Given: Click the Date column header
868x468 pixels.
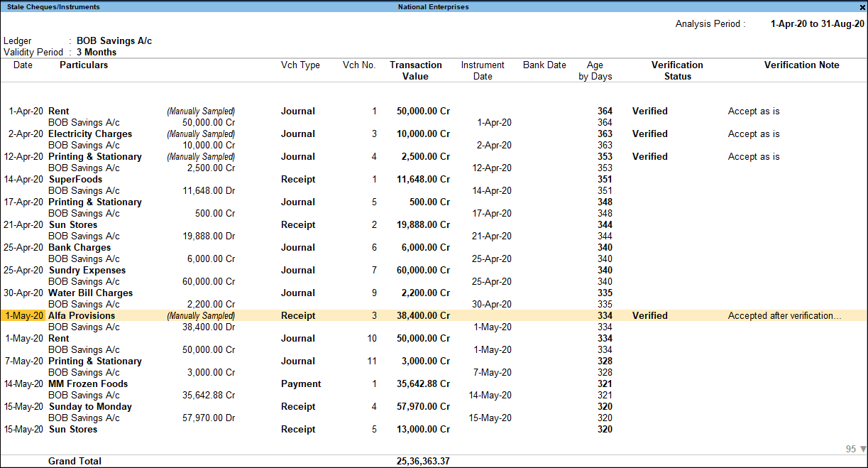Looking at the screenshot, I should click(x=23, y=65).
